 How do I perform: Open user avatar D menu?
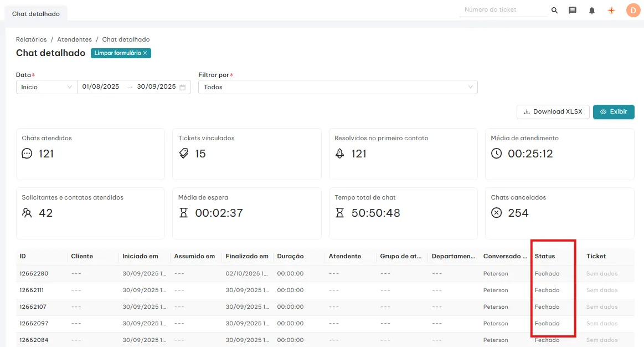click(x=632, y=11)
